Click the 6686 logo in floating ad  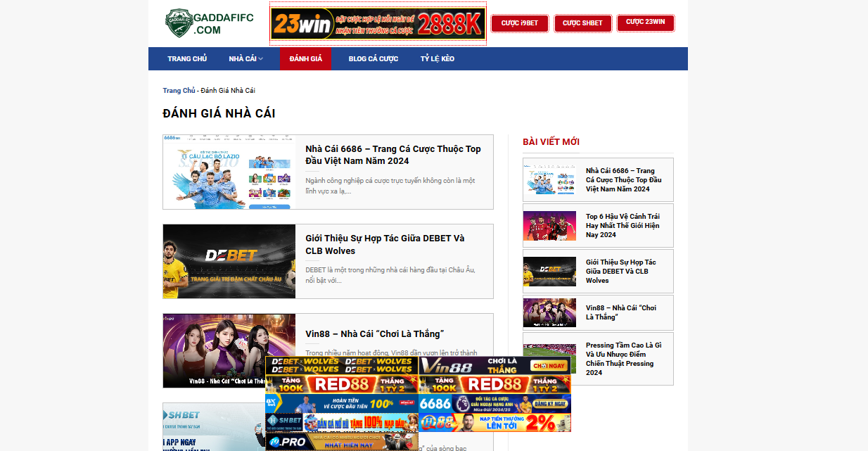coord(435,404)
